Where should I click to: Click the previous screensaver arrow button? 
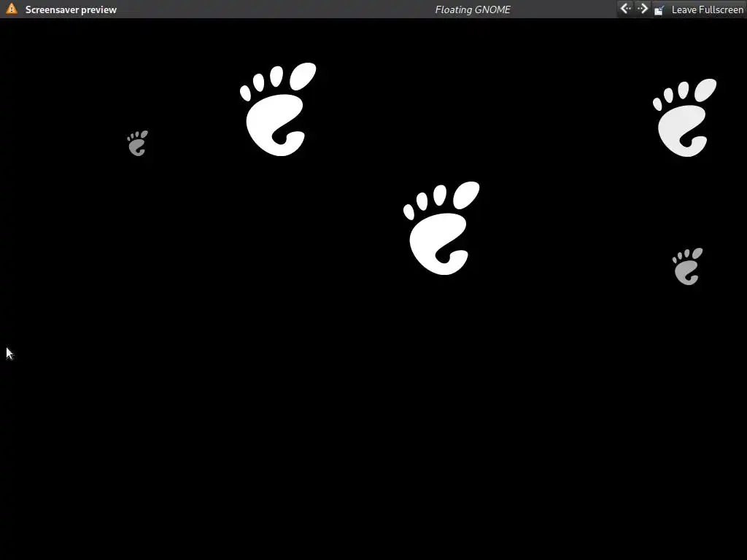tap(625, 9)
